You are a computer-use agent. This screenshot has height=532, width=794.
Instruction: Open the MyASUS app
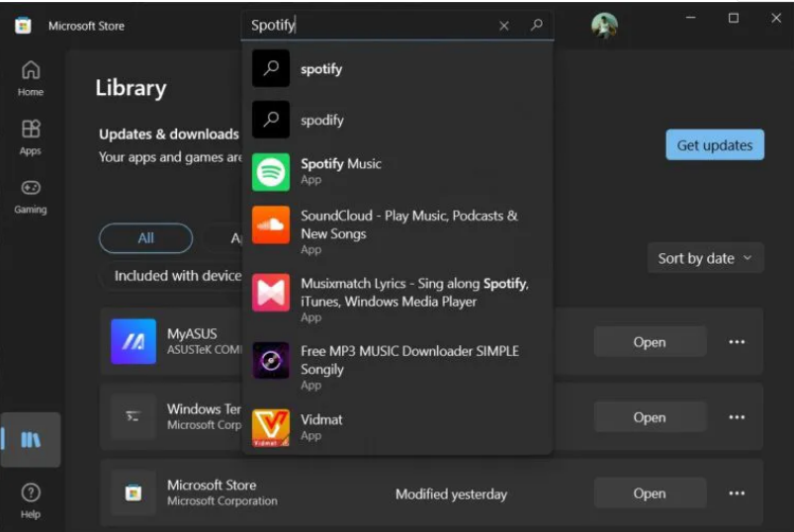pyautogui.click(x=650, y=342)
